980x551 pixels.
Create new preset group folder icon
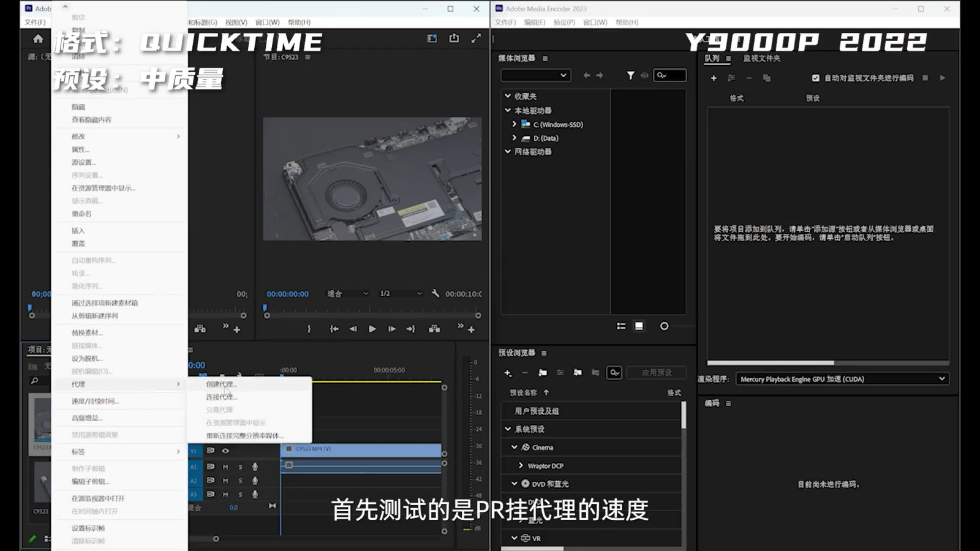coord(543,372)
